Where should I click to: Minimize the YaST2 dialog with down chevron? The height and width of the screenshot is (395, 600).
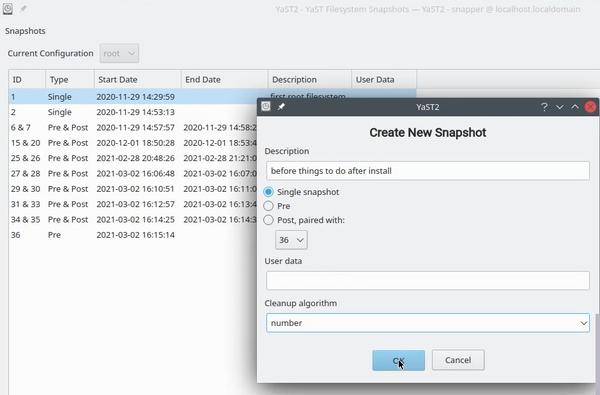click(559, 107)
